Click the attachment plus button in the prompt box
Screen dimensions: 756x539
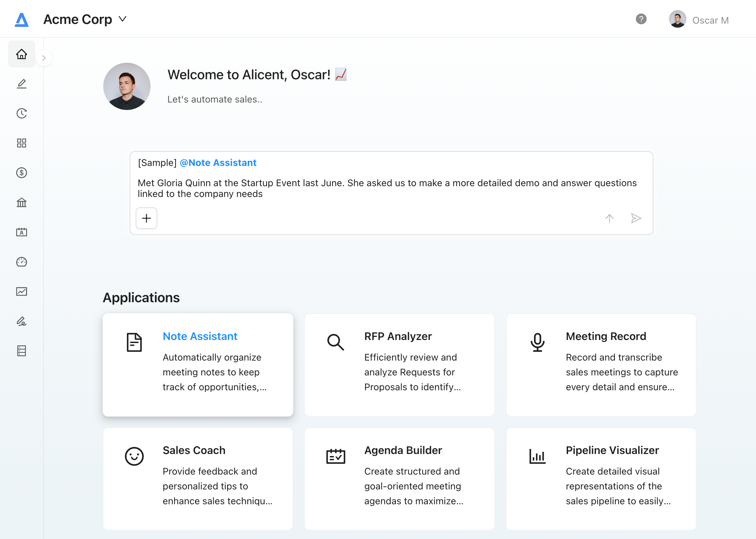click(x=146, y=218)
